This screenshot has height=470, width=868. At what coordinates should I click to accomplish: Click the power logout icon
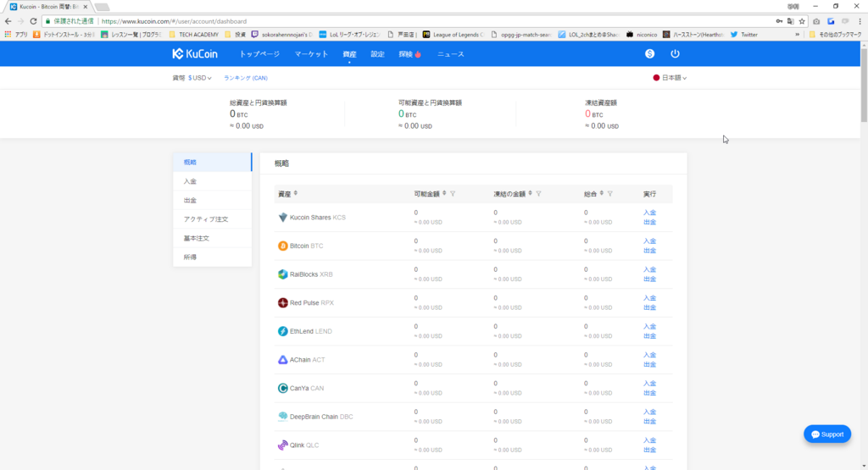(675, 53)
